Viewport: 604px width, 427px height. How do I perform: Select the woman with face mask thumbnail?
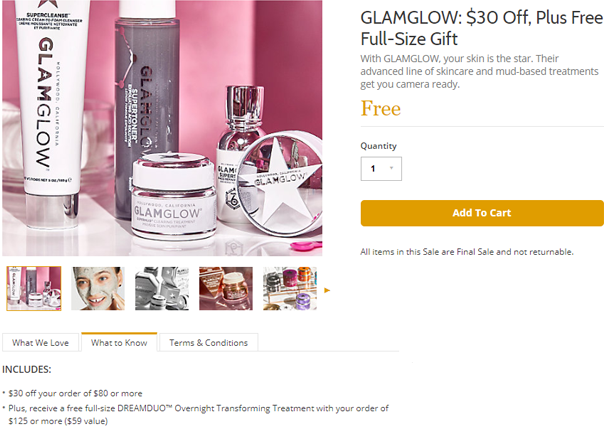coord(98,288)
